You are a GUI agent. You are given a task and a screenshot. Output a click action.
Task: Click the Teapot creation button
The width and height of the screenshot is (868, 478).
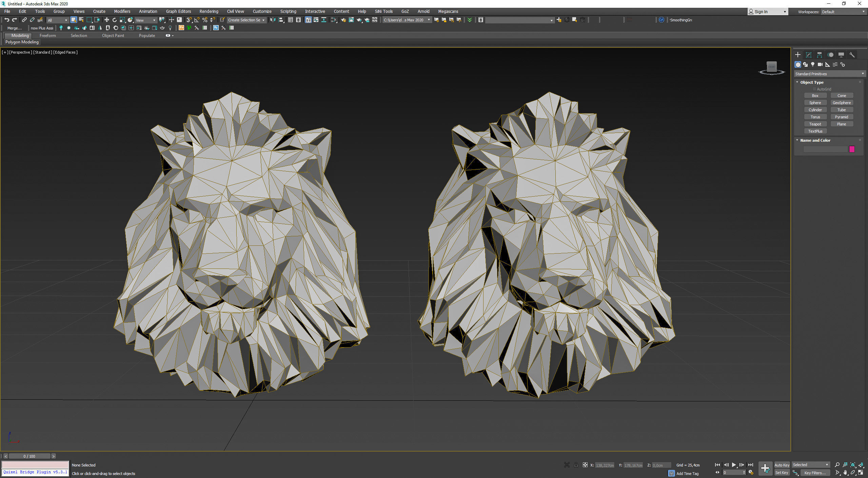(815, 124)
